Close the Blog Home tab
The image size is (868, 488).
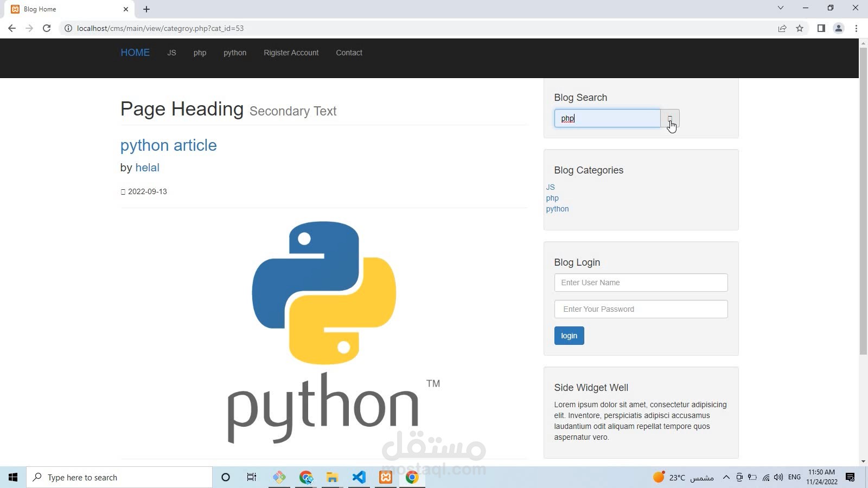pos(126,9)
